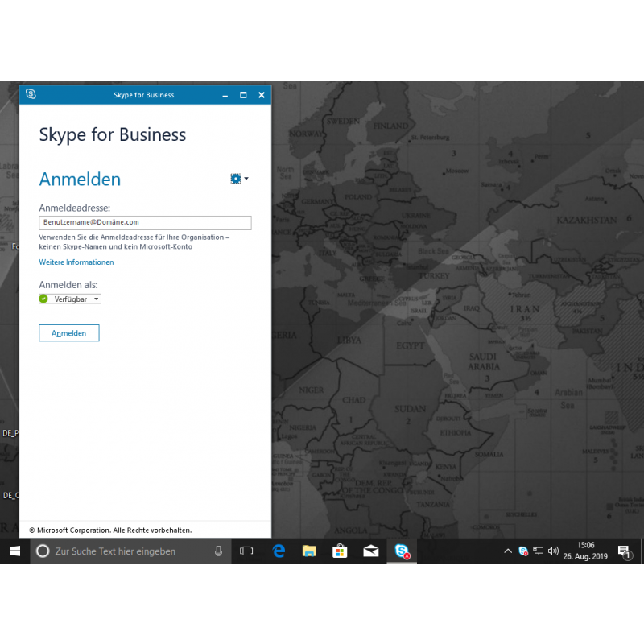This screenshot has width=644, height=644.
Task: Open Microsoft Store from the taskbar
Action: coord(340,551)
